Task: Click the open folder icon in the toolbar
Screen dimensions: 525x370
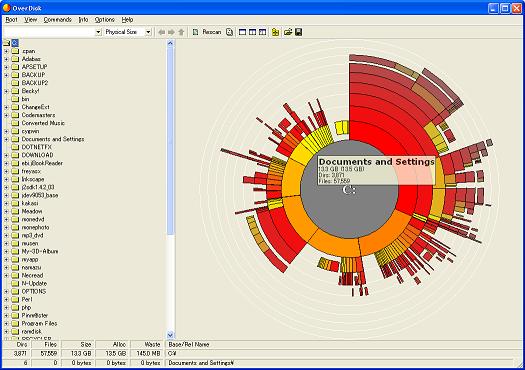Action: pos(288,32)
